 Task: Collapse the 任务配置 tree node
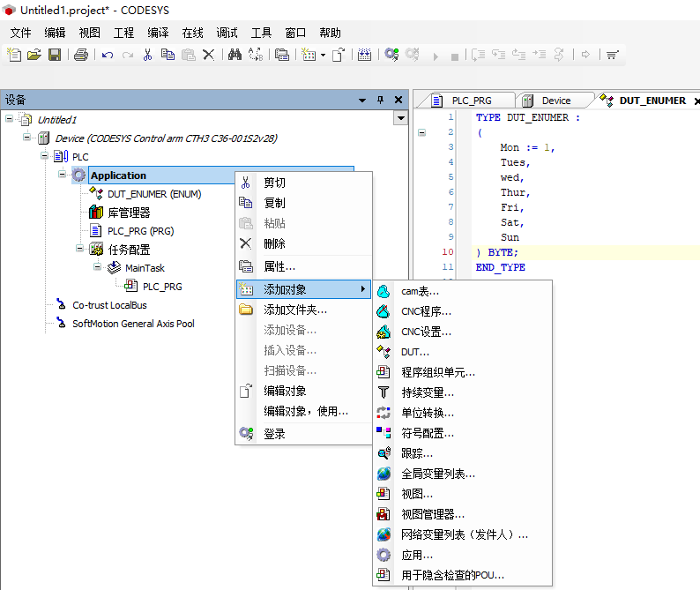click(79, 249)
